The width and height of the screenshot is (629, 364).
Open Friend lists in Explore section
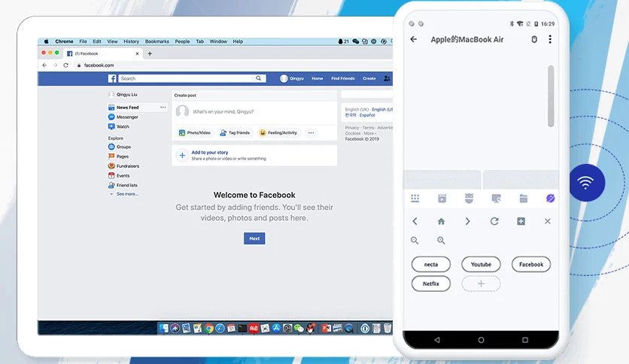[123, 185]
